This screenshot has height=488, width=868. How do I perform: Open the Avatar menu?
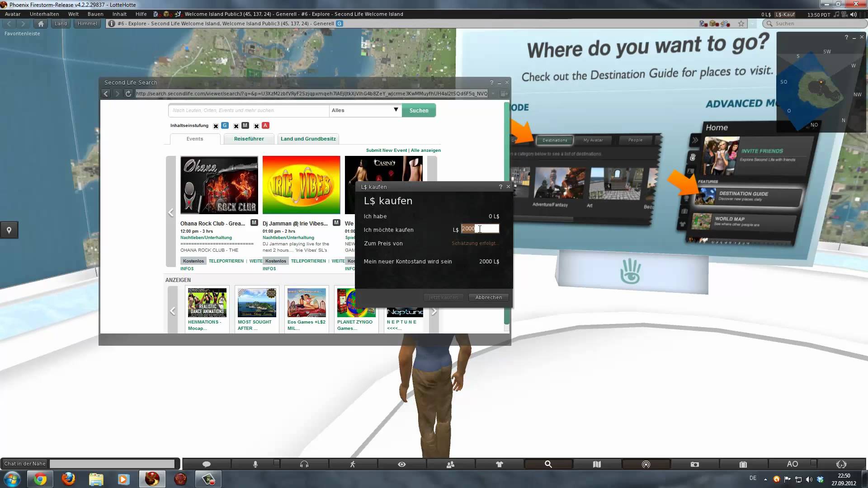pos(13,14)
